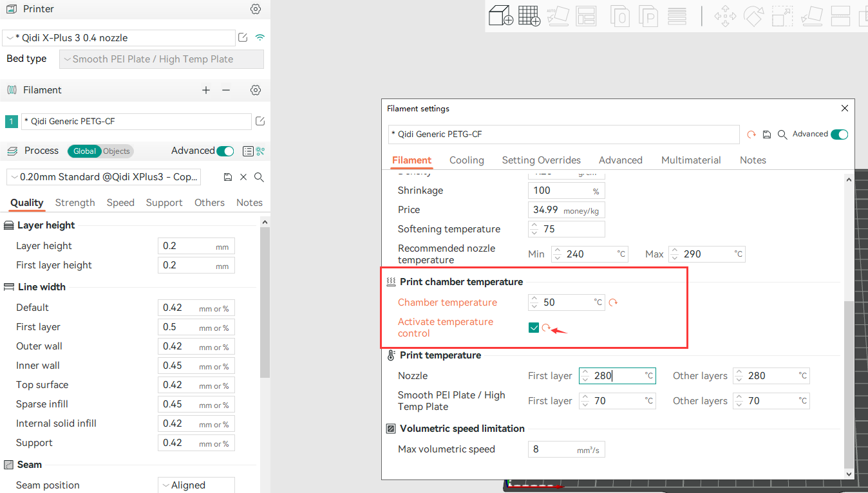Open printer settings gear icon
Screen dimensions: 868x493
(256, 9)
